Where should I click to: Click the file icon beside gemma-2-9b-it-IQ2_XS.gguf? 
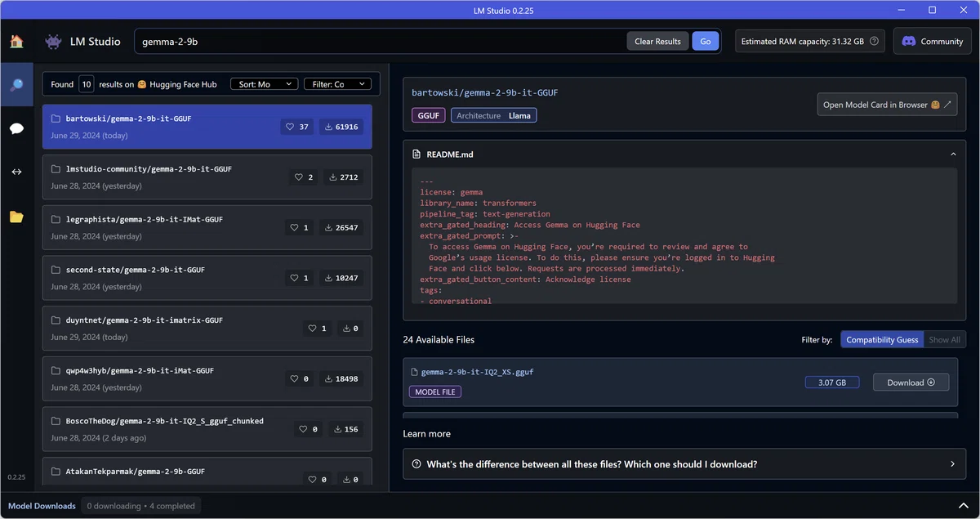click(414, 372)
